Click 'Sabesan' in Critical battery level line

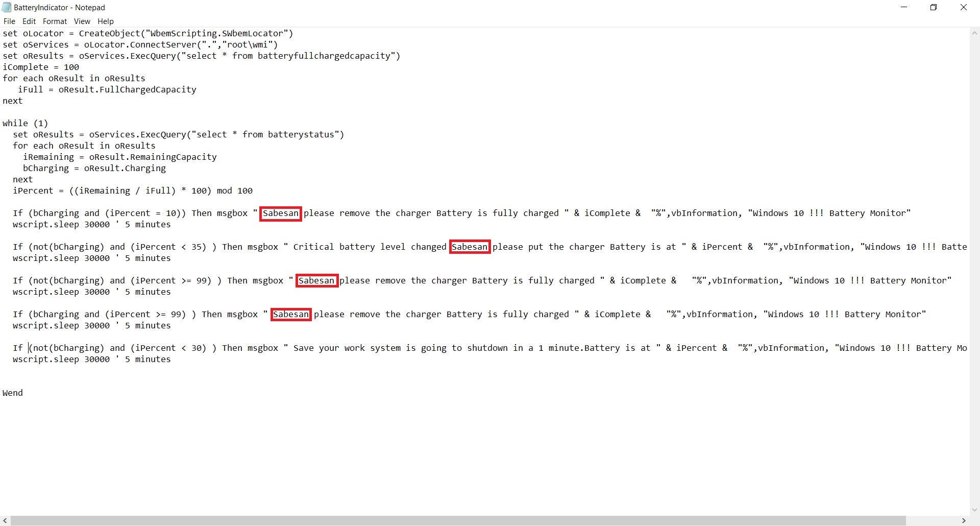pos(470,247)
